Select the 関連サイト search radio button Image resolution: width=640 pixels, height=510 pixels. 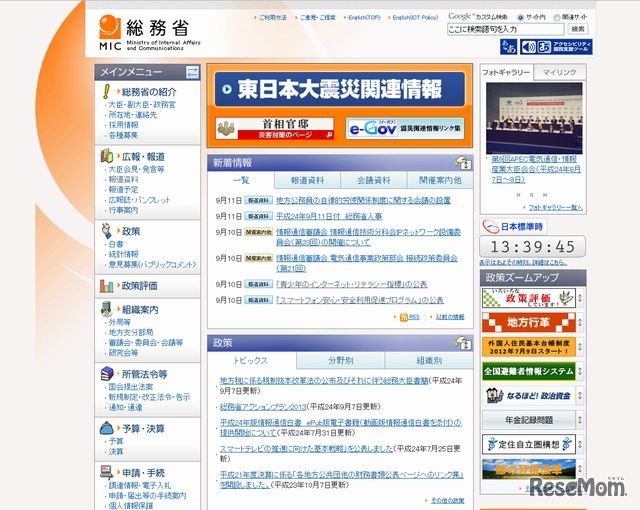pos(557,18)
